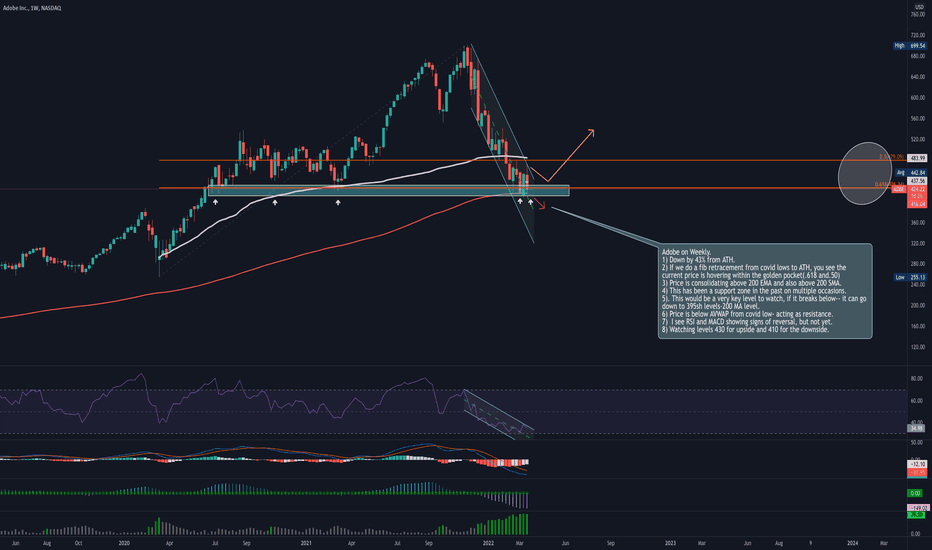Click the 120.00 price axis label
This screenshot has height=550, width=932.
coord(918,347)
